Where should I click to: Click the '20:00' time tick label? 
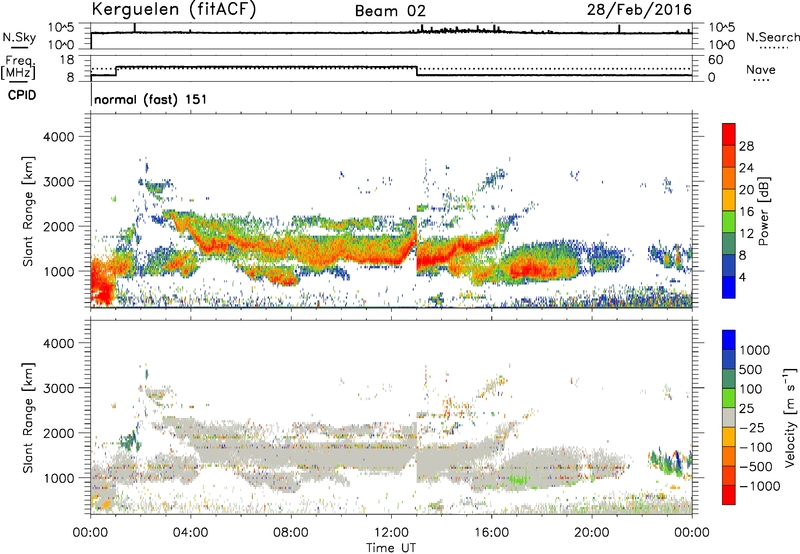coord(591,533)
